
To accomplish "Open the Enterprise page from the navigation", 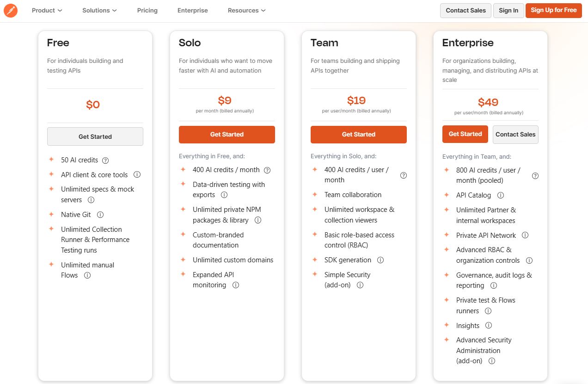I will tap(192, 10).
